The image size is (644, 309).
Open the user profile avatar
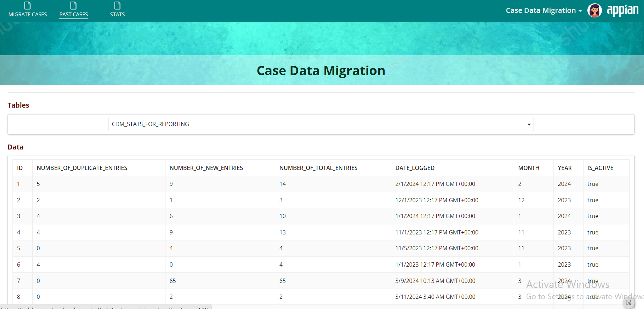[x=595, y=11]
